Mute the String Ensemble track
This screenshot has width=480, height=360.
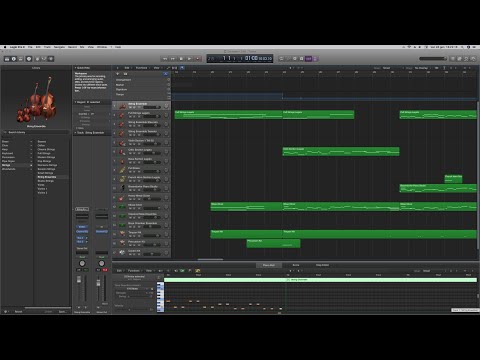[x=131, y=107]
